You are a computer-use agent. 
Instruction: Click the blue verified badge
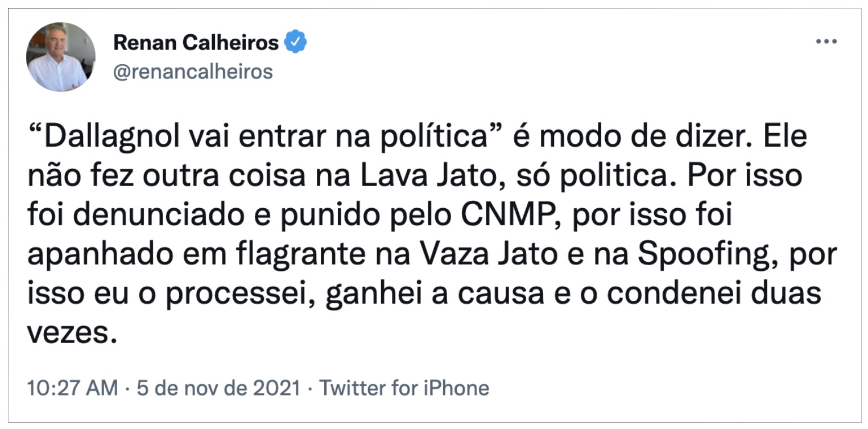tap(296, 43)
